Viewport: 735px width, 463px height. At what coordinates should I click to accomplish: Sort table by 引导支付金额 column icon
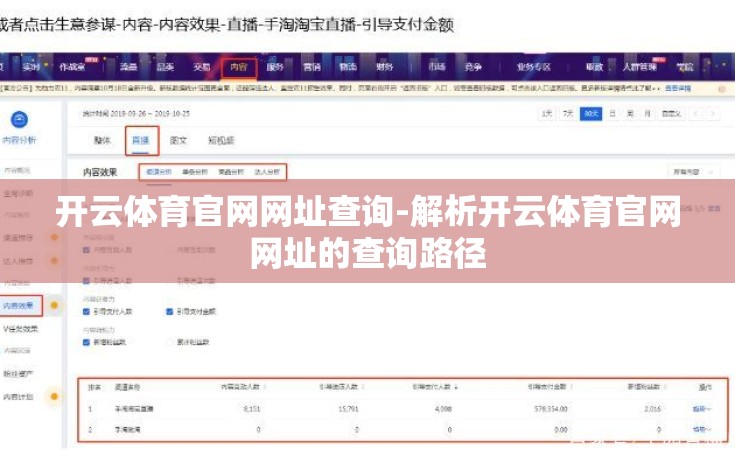click(572, 387)
